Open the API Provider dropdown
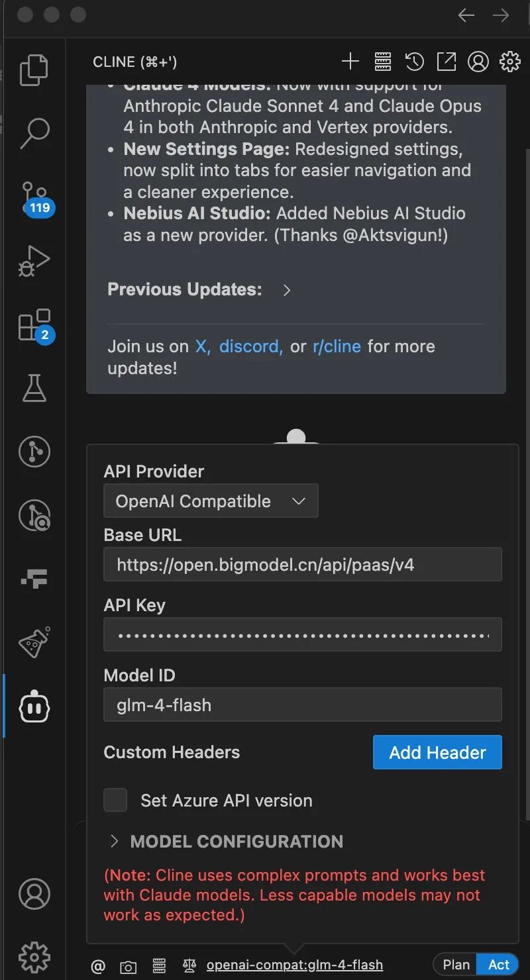Screen dimensions: 530x980 (x=211, y=501)
